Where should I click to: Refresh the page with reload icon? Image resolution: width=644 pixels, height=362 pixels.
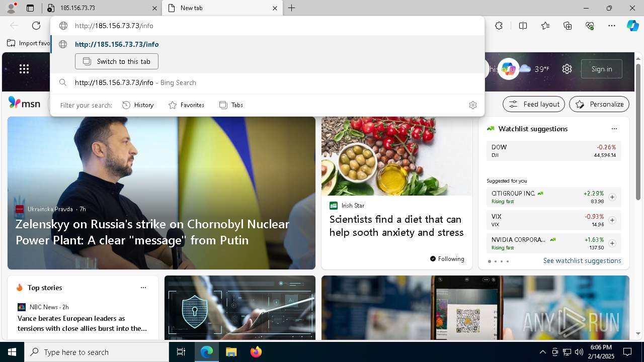(x=36, y=26)
